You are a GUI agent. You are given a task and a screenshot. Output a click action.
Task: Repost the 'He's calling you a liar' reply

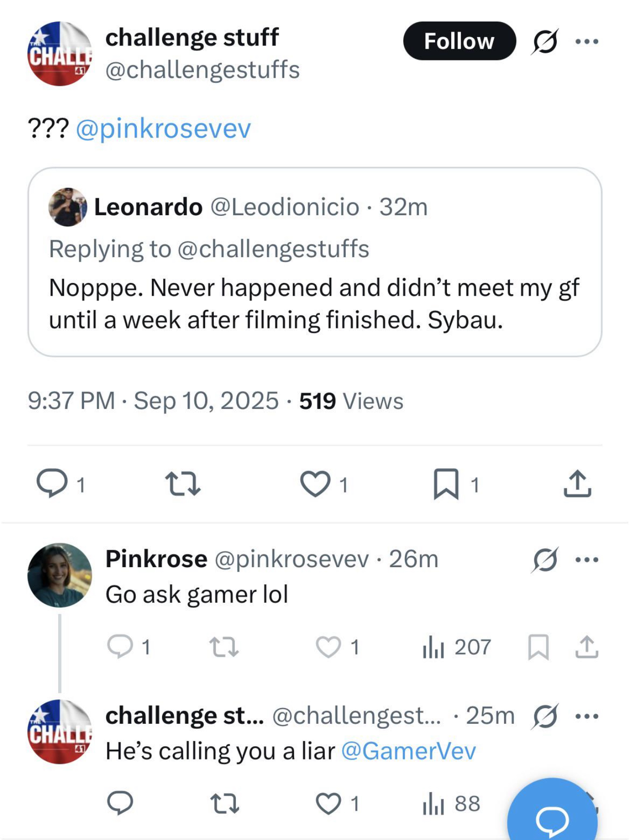coord(224,804)
